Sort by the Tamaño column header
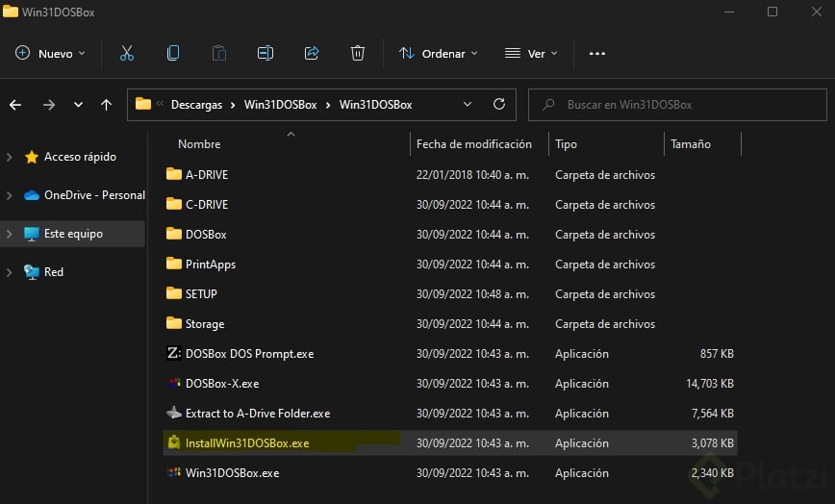This screenshot has width=835, height=504. 690,144
